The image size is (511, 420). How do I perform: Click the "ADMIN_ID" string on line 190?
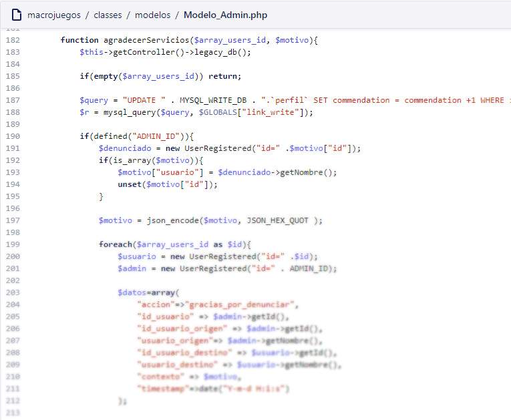[x=156, y=136]
